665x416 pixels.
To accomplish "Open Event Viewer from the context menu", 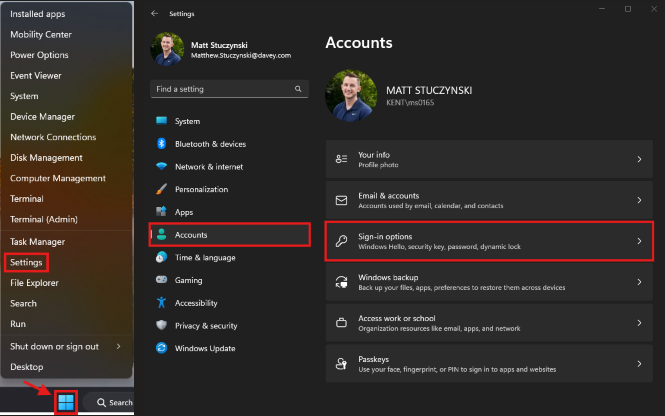I will pyautogui.click(x=36, y=76).
